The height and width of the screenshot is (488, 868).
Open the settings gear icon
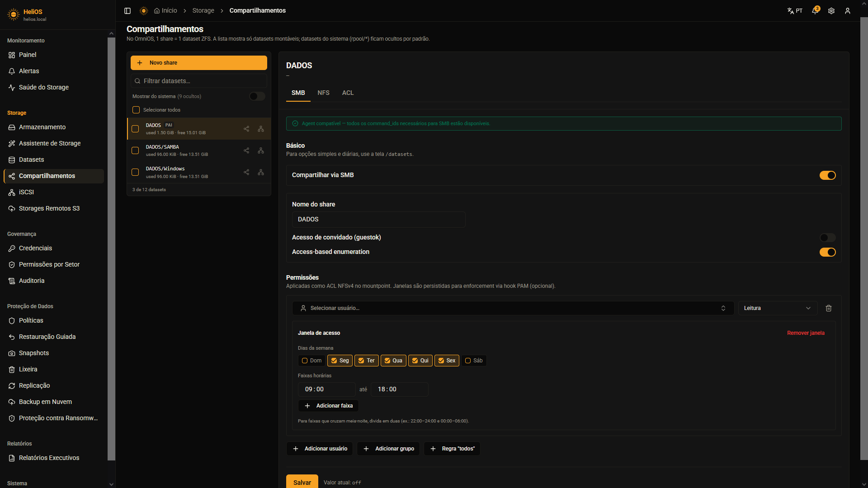[831, 11]
